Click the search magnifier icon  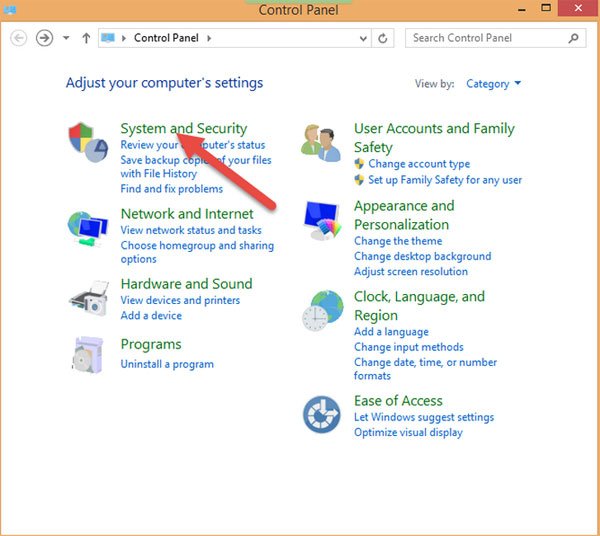[573, 38]
